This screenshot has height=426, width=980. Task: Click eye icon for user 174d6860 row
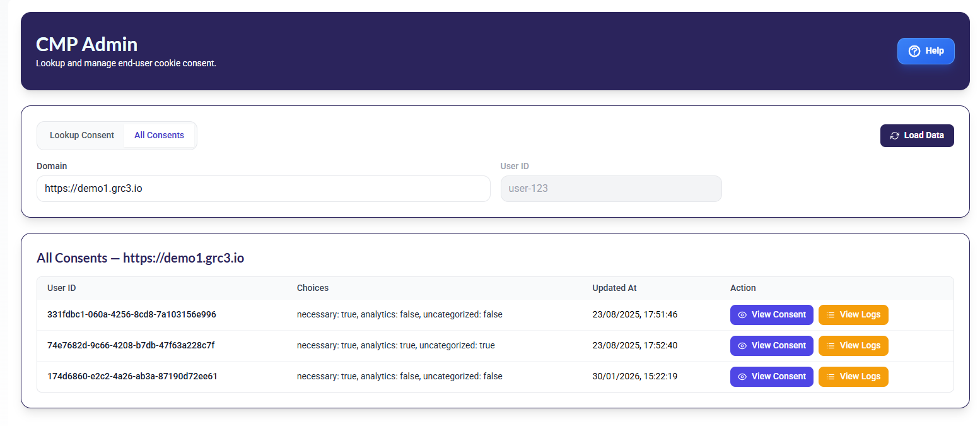742,377
